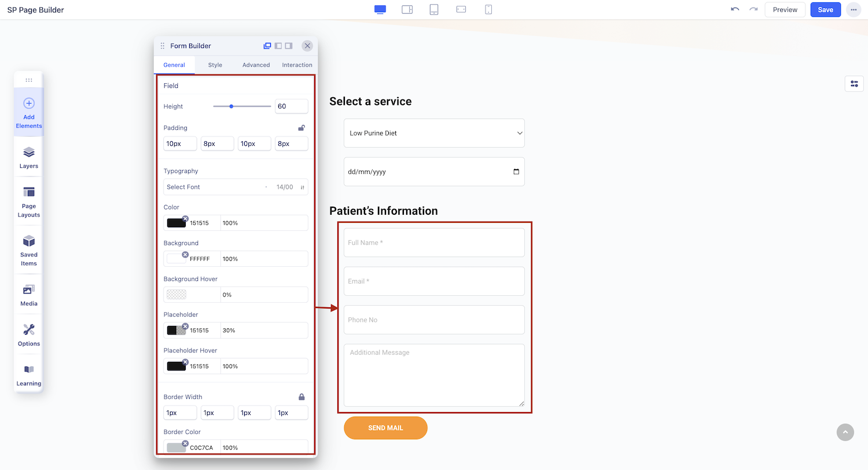The height and width of the screenshot is (470, 868).
Task: Open the three-dots more options menu
Action: tap(853, 10)
